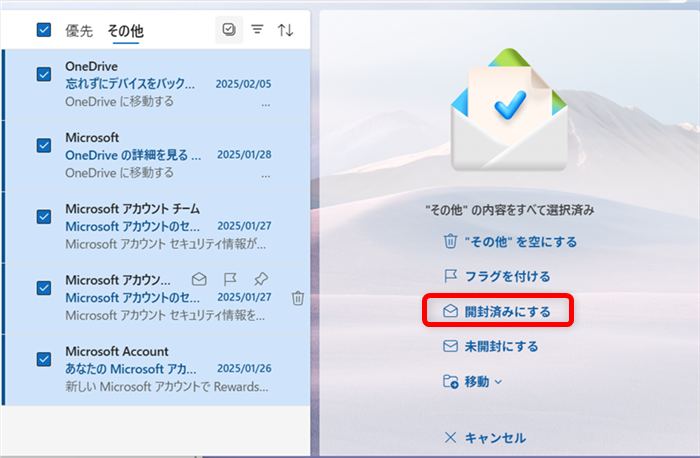Click the trash icon beside hovered email
The height and width of the screenshot is (458, 700).
click(x=297, y=298)
